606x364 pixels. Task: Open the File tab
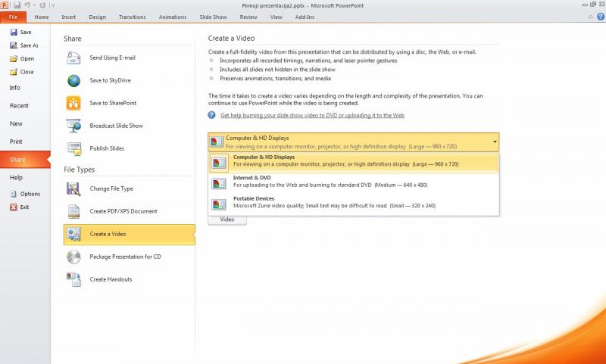pos(13,17)
